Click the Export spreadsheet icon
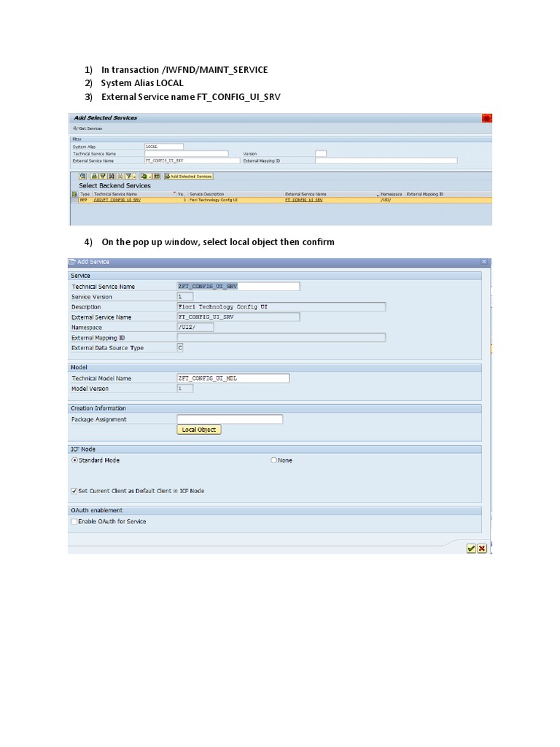 [x=144, y=177]
